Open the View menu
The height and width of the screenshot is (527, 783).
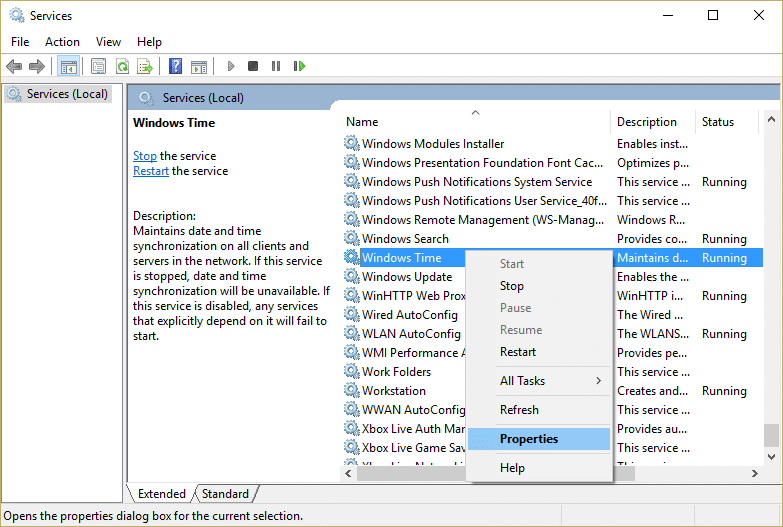108,42
